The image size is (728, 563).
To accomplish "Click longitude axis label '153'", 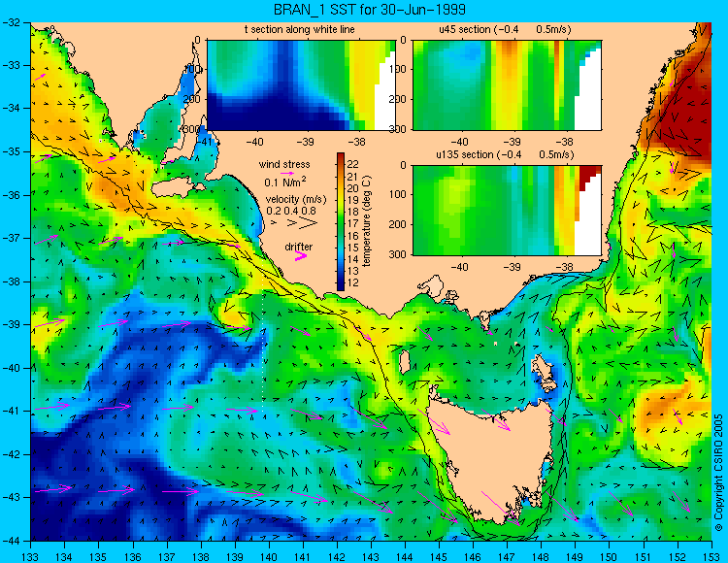I will (x=711, y=556).
